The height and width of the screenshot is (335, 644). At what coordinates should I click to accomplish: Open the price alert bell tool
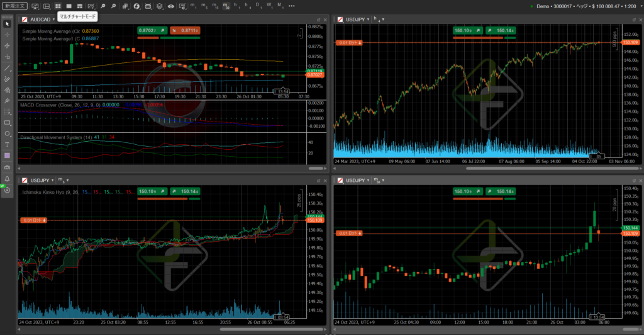coord(7,179)
